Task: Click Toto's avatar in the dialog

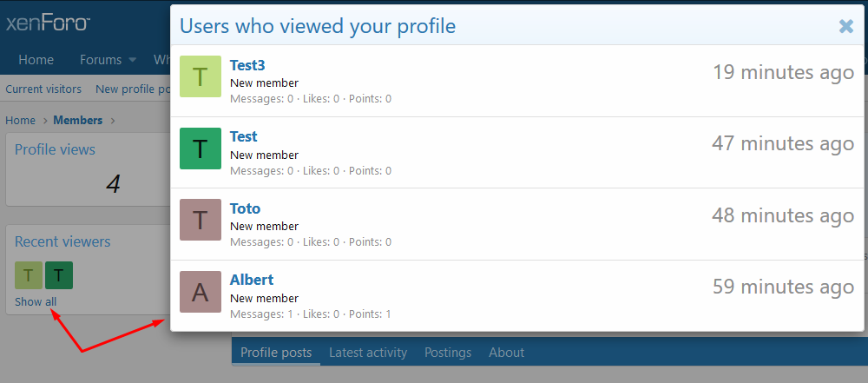Action: 201,220
